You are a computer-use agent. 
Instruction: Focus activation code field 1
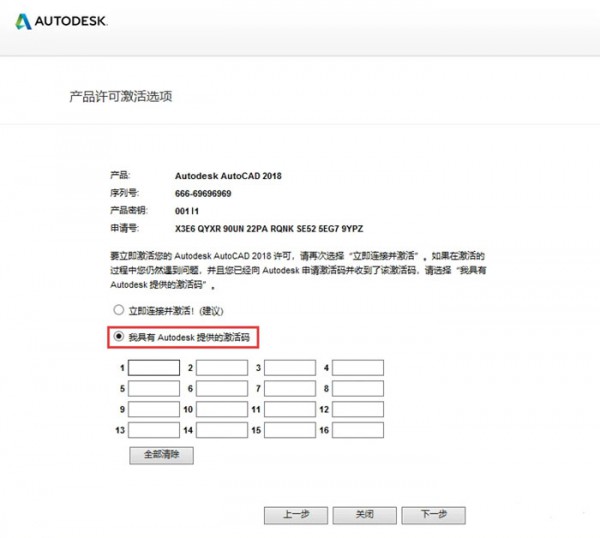(154, 368)
